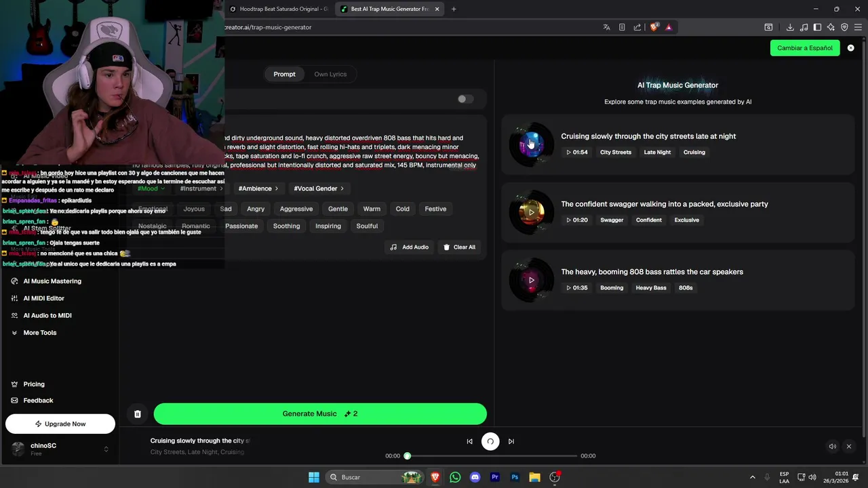Open Adobe Premiere Pro from taskbar

click(x=495, y=477)
